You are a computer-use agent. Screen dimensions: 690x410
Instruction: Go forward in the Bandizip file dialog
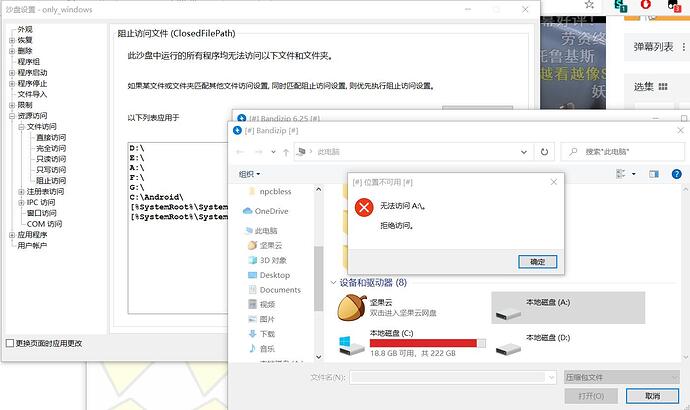pos(259,152)
